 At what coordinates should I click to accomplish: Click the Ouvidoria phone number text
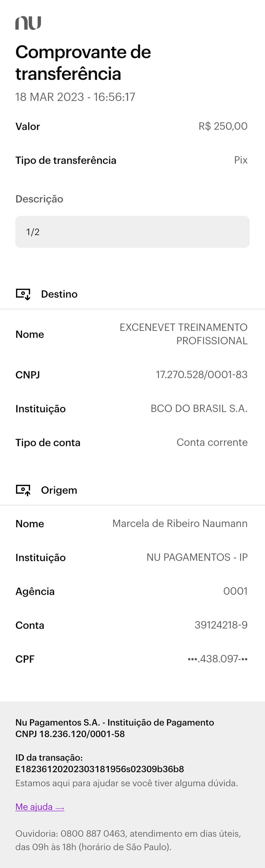pos(93,834)
